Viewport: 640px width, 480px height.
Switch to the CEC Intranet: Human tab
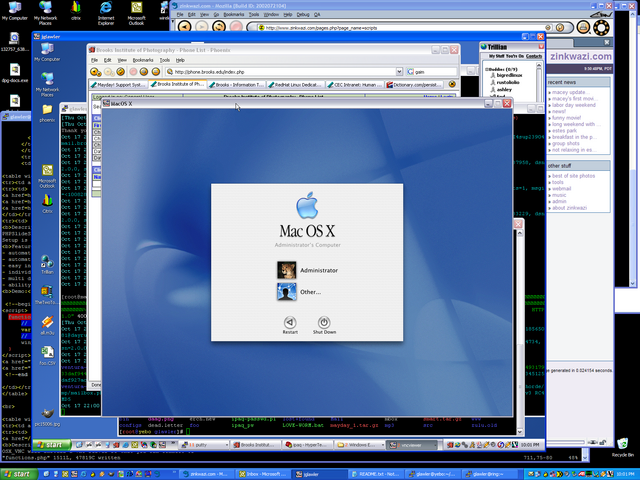(355, 84)
